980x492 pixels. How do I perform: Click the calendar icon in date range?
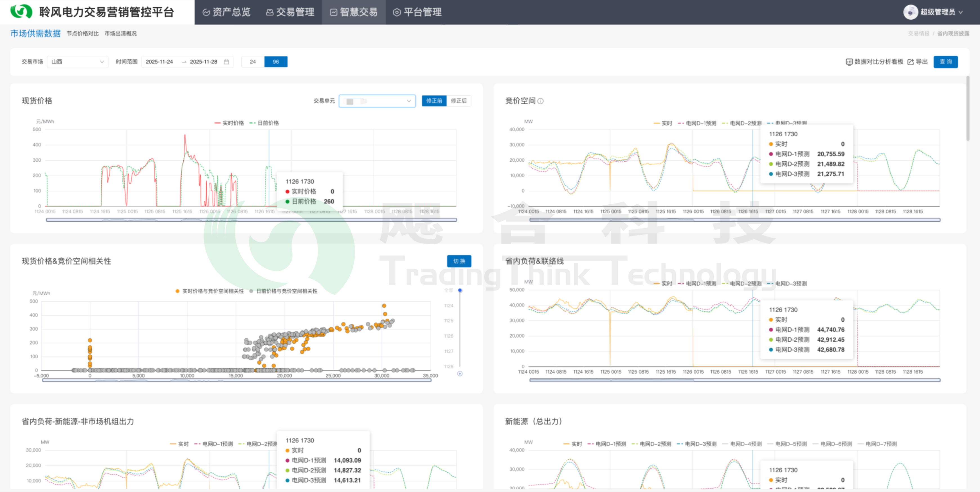point(226,62)
